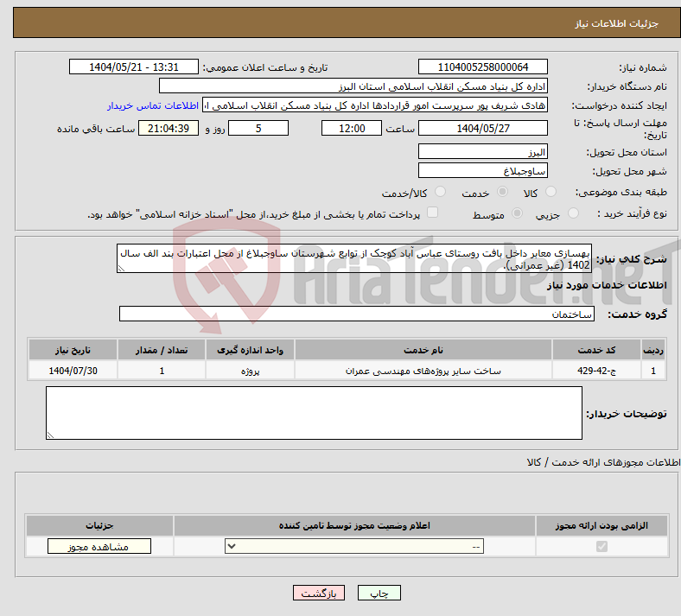Click the بازگشت back button
The image size is (681, 616).
coord(319,593)
